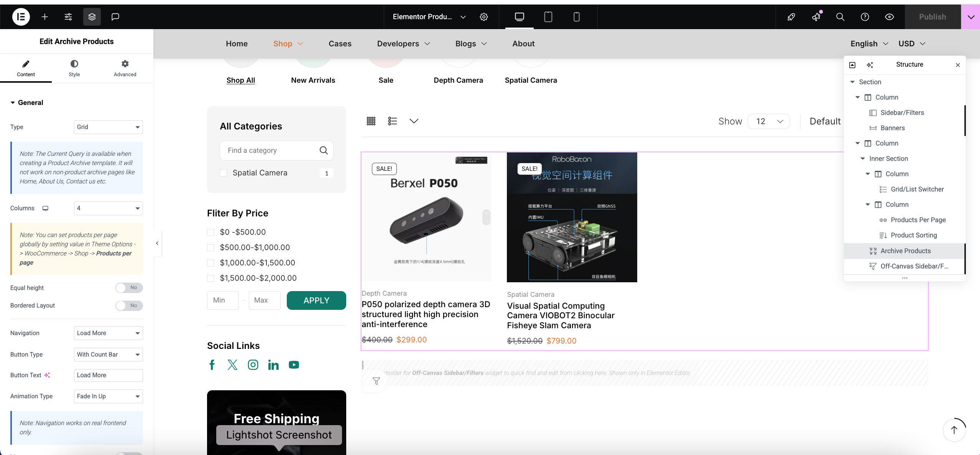Open the Button Type dropdown
This screenshot has width=980, height=455.
[x=109, y=355]
